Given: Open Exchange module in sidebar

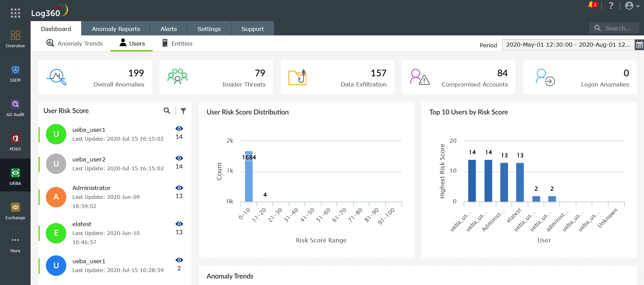Looking at the screenshot, I should 15,211.
